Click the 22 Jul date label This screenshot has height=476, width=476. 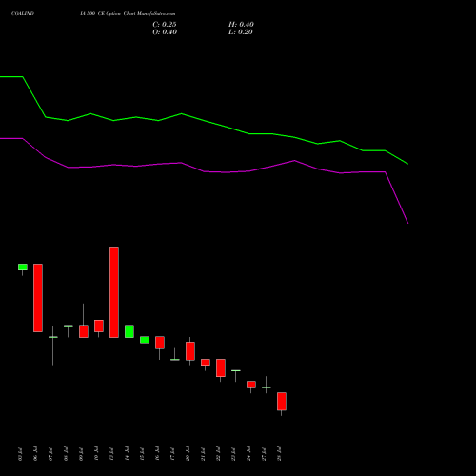click(218, 454)
